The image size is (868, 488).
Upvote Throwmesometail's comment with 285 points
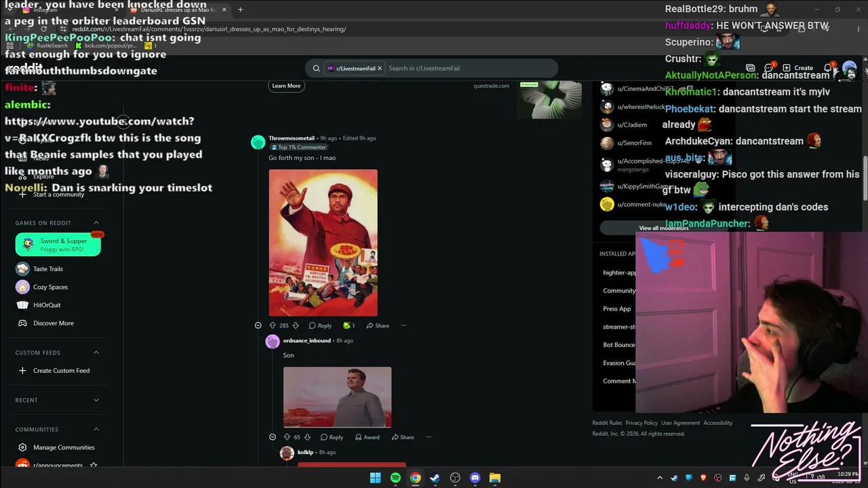[273, 325]
